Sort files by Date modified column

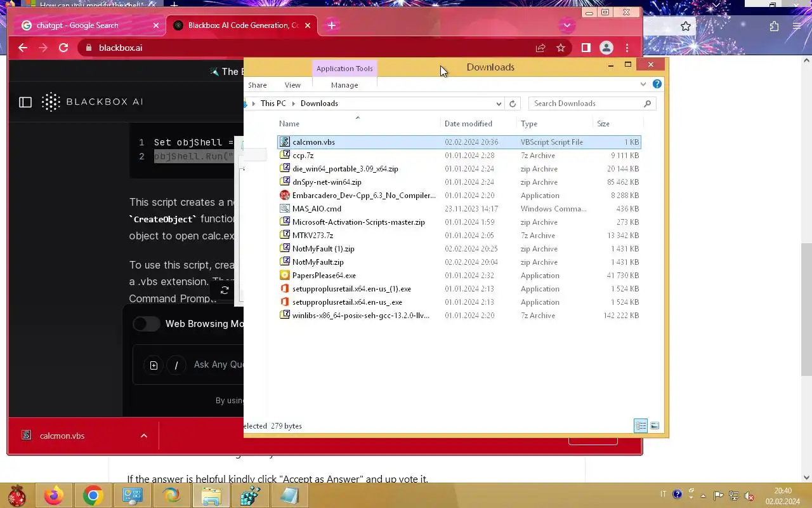point(468,124)
